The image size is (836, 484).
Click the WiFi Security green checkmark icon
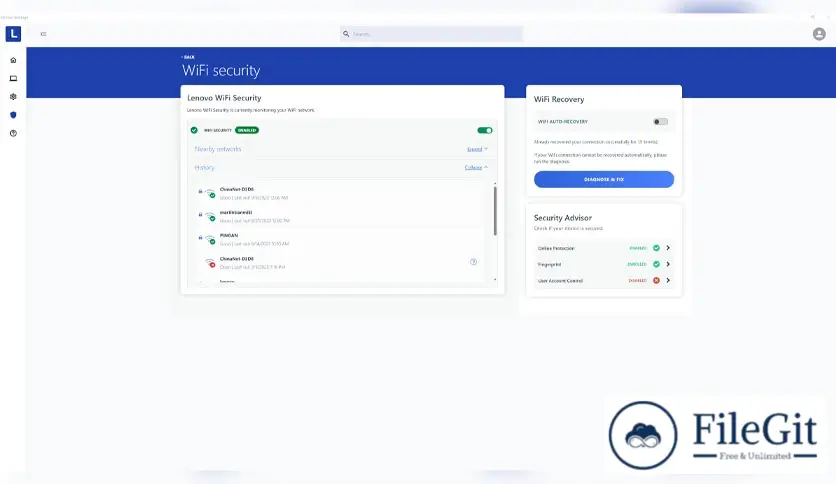pos(194,130)
